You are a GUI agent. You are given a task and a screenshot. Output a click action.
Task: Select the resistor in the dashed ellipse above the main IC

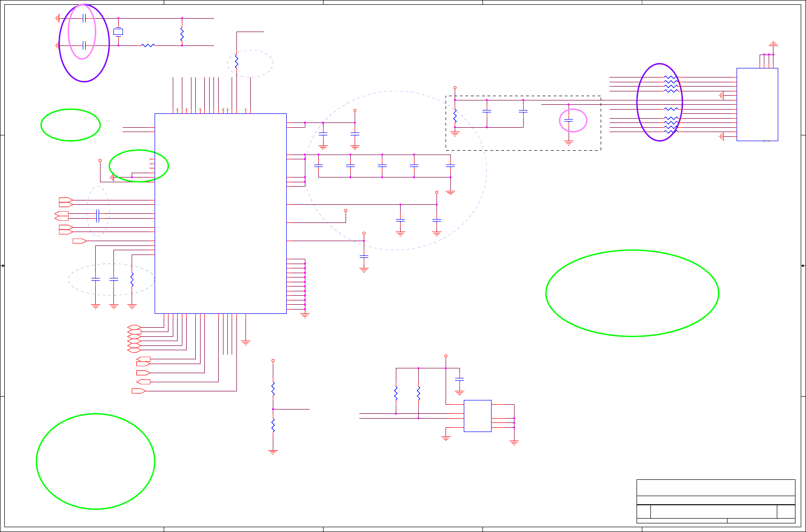pos(236,62)
